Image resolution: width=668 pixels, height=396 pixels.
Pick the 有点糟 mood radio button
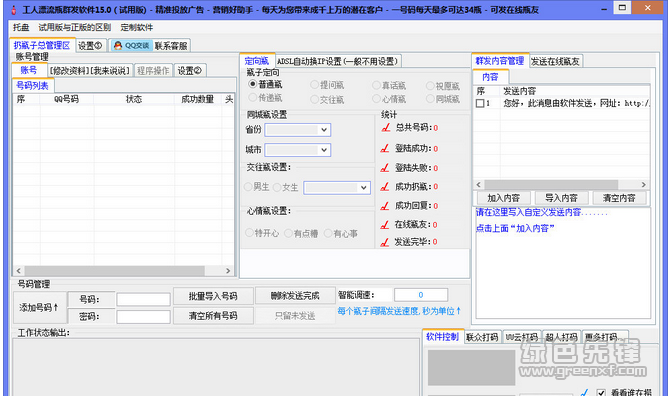tap(288, 233)
